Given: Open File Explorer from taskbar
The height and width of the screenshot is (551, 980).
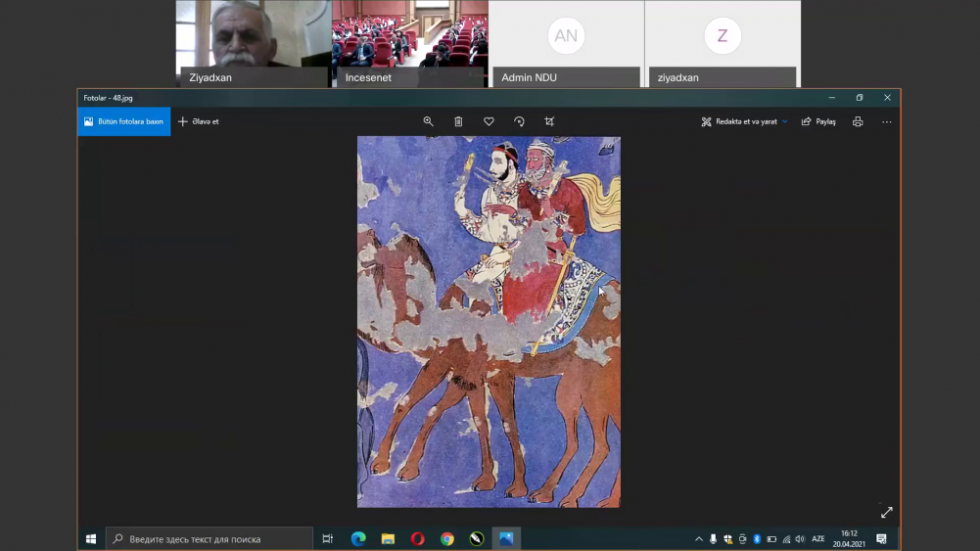Looking at the screenshot, I should (x=388, y=538).
